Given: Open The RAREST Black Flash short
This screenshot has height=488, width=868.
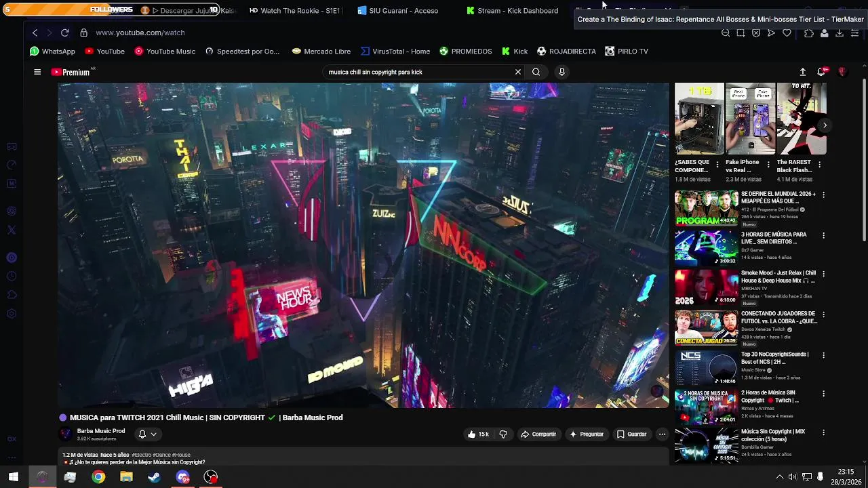Looking at the screenshot, I should [x=801, y=119].
